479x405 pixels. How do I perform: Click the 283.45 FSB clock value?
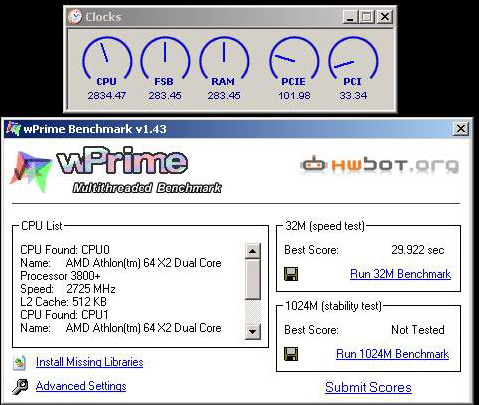coord(165,96)
